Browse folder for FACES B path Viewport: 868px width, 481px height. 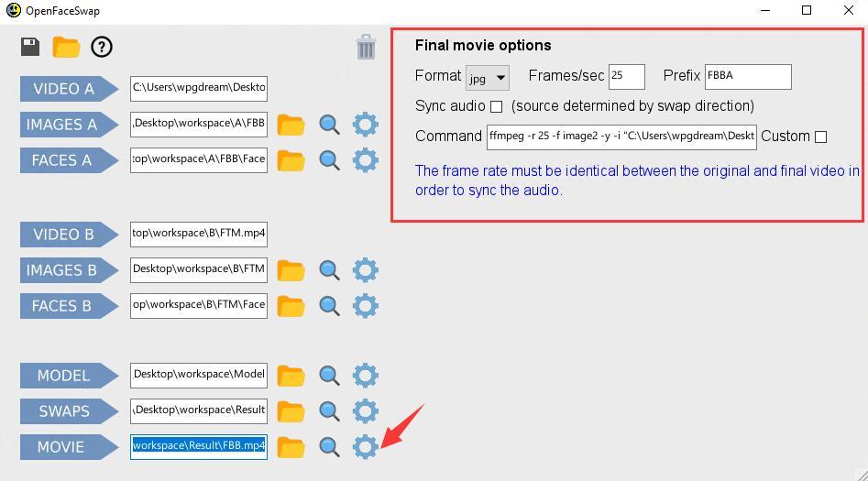[291, 306]
